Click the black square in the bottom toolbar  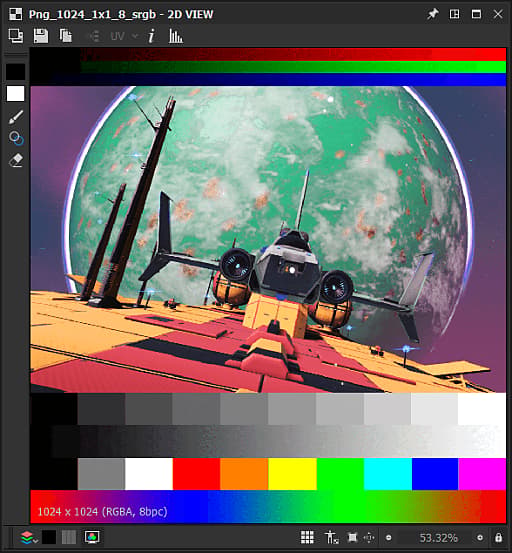click(49, 537)
